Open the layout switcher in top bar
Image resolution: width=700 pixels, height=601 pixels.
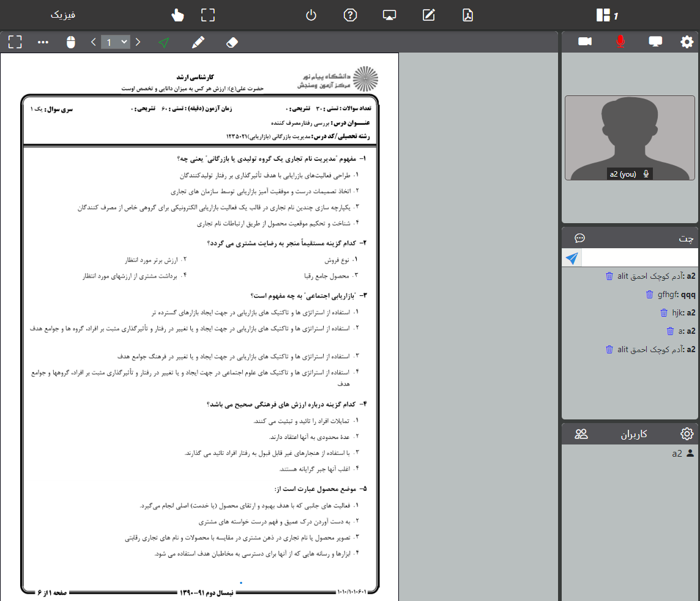point(603,15)
